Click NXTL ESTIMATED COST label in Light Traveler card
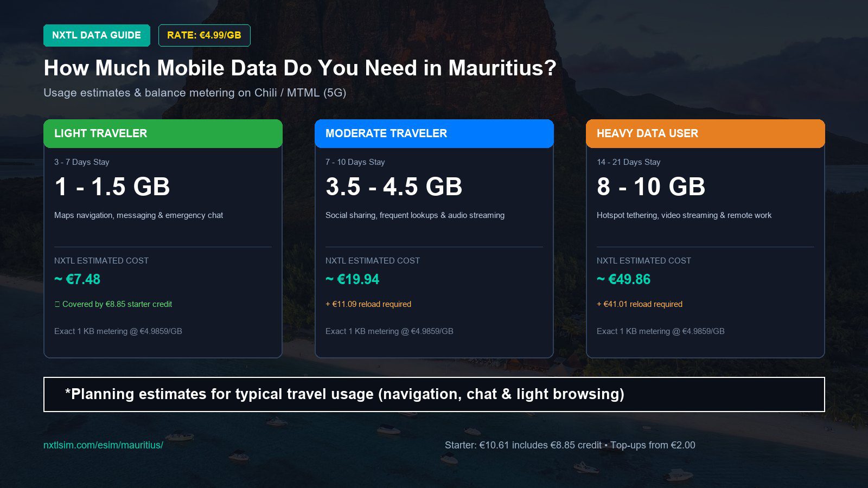This screenshot has height=488, width=868. click(101, 261)
